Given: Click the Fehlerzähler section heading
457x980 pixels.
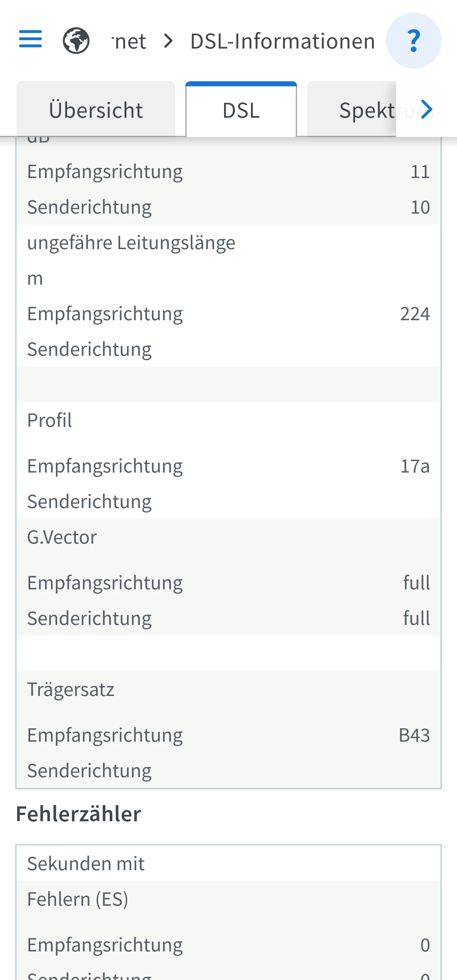Looking at the screenshot, I should pyautogui.click(x=78, y=814).
